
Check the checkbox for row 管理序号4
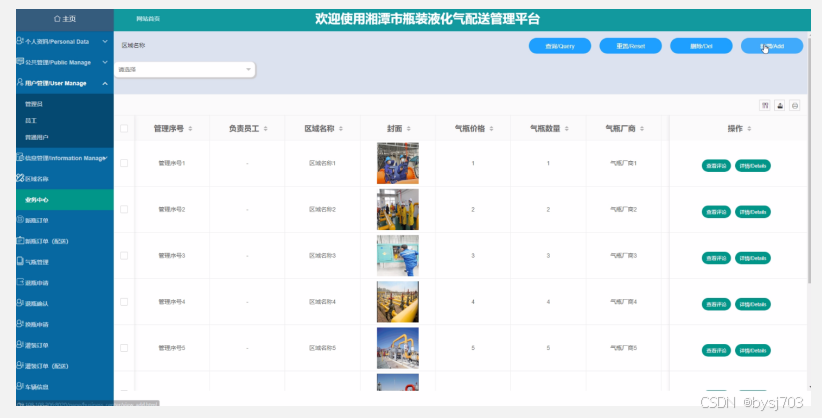coord(124,302)
